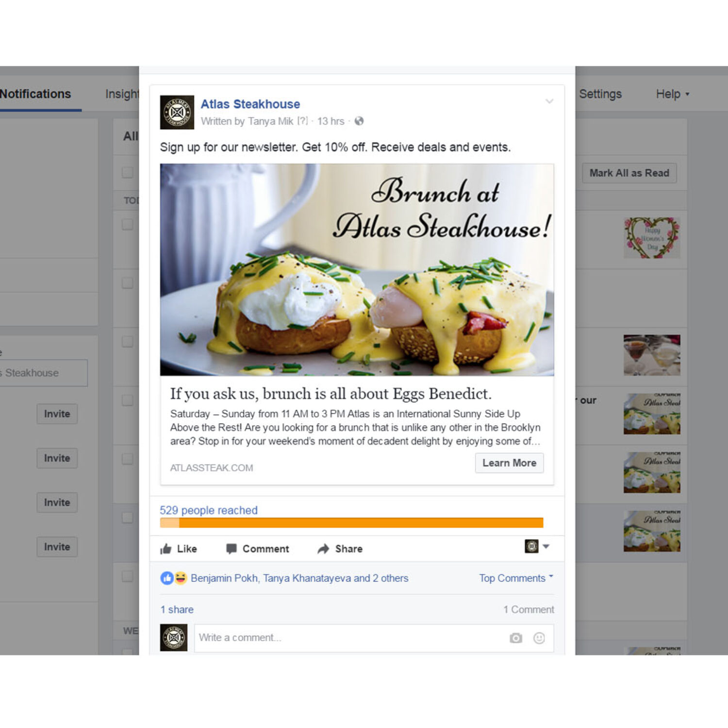Click the globe public audience icon
Image resolution: width=728 pixels, height=728 pixels.
pos(359,121)
